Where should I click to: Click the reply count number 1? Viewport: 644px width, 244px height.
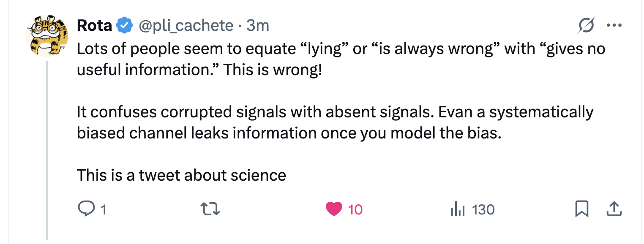[x=104, y=209]
